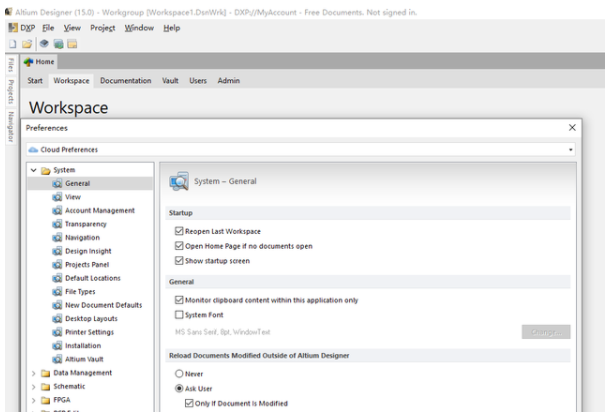This screenshot has width=612, height=415.
Task: Click the Data Management folder label
Action: point(82,373)
